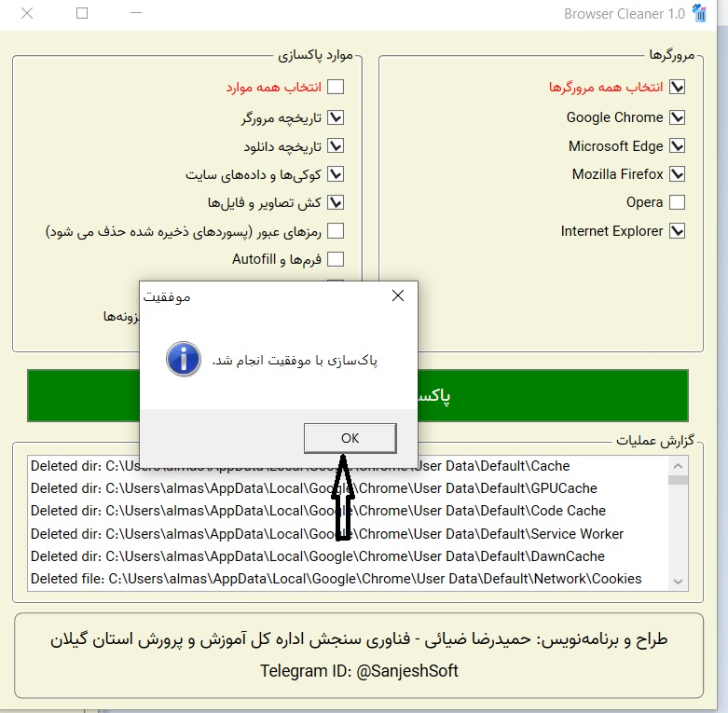Click the green پاکسازی clean button
Image resolution: width=728 pixels, height=713 pixels.
pos(559,395)
